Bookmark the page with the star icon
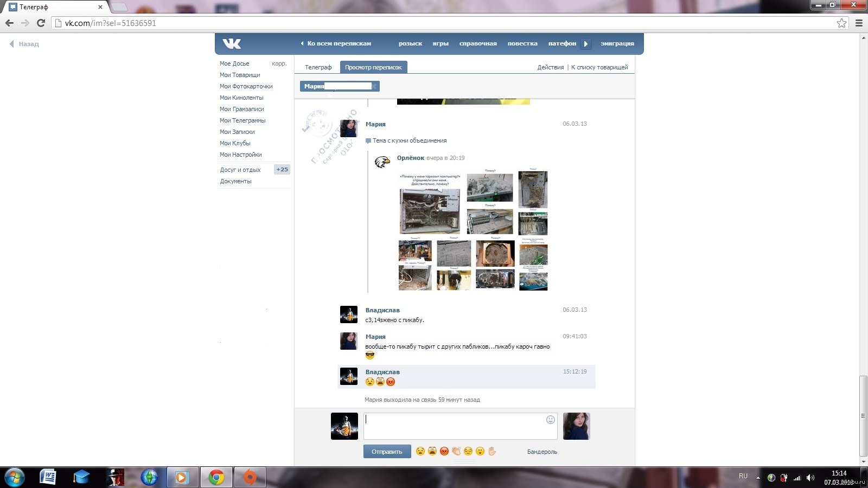Viewport: 868px width, 488px height. point(841,23)
